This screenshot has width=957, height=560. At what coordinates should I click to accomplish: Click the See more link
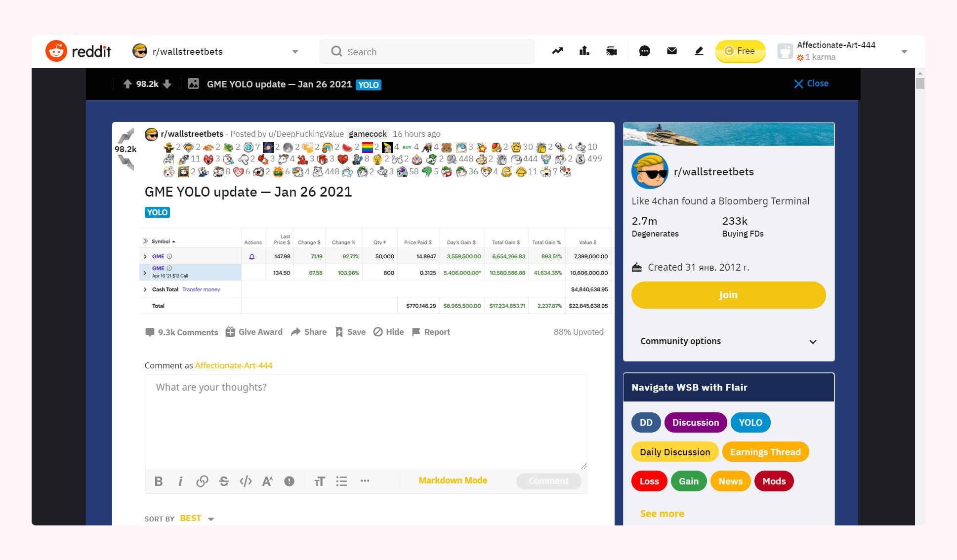point(662,514)
